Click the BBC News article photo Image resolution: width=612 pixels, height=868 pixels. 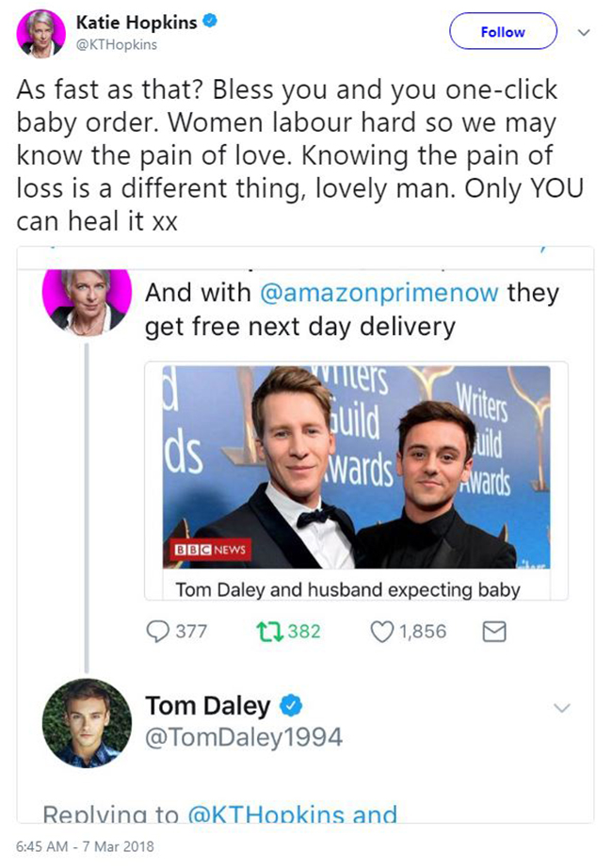[x=356, y=466]
